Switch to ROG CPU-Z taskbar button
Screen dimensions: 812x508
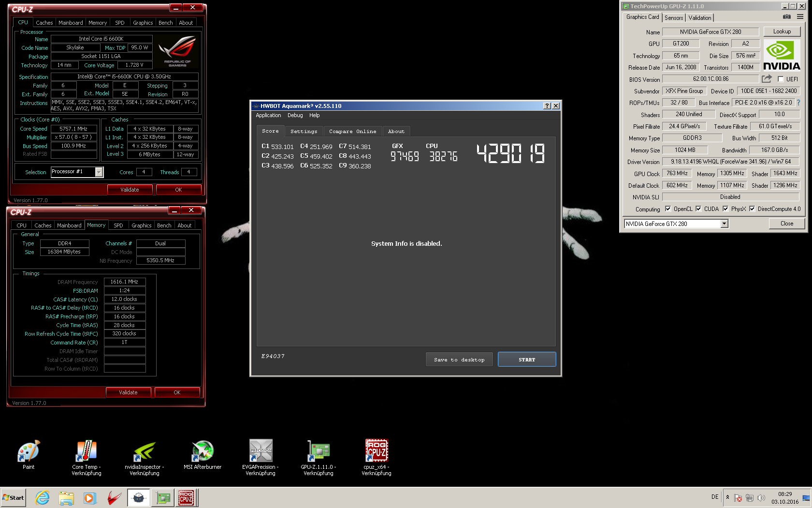point(187,498)
